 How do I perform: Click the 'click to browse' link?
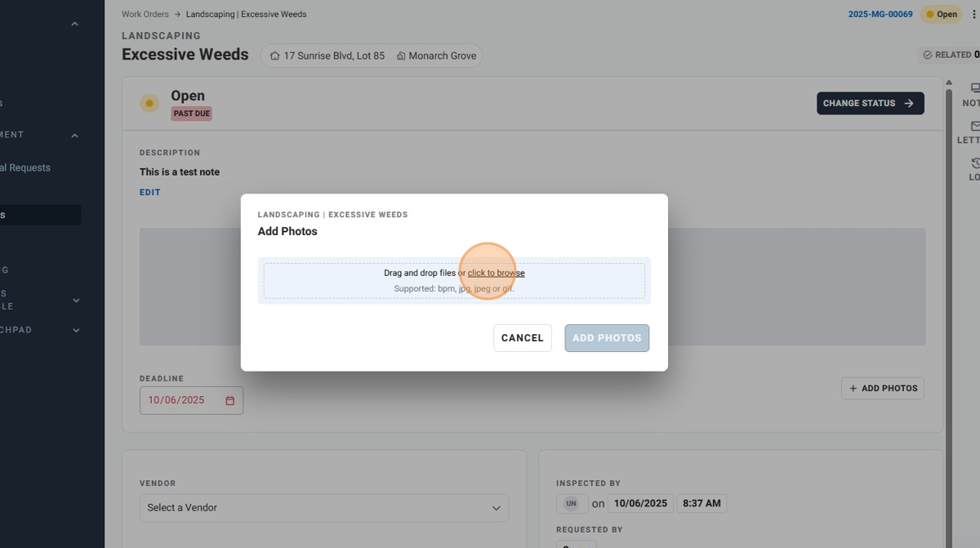pyautogui.click(x=496, y=274)
